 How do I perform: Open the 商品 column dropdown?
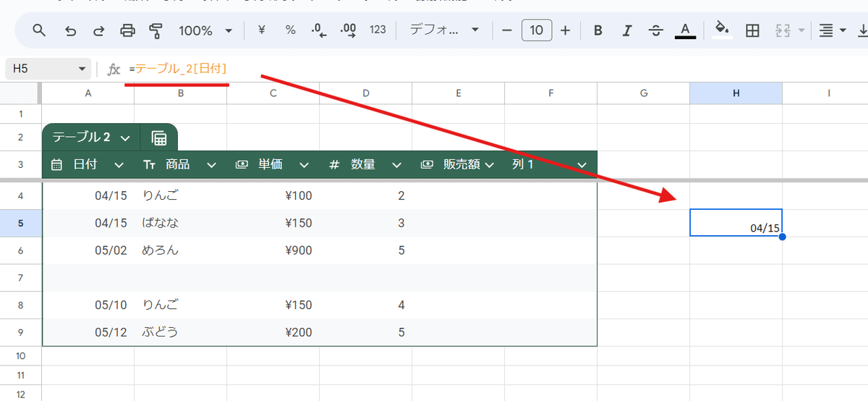click(212, 165)
